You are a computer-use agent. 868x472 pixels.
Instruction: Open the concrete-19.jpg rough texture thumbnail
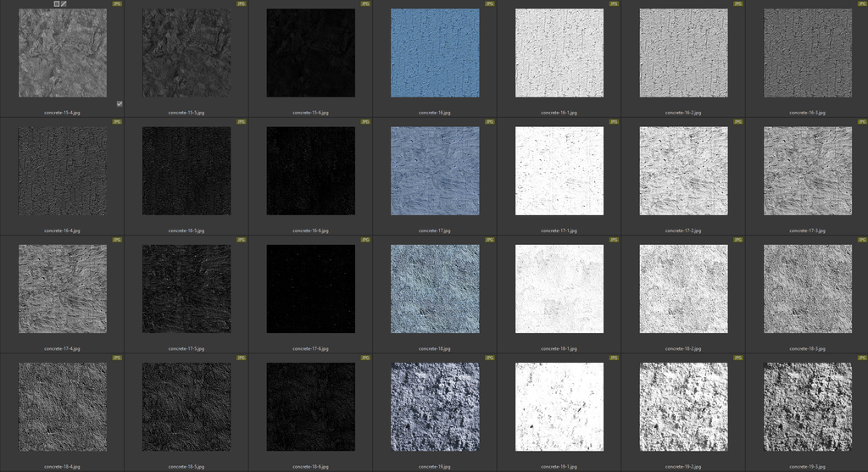pyautogui.click(x=435, y=408)
